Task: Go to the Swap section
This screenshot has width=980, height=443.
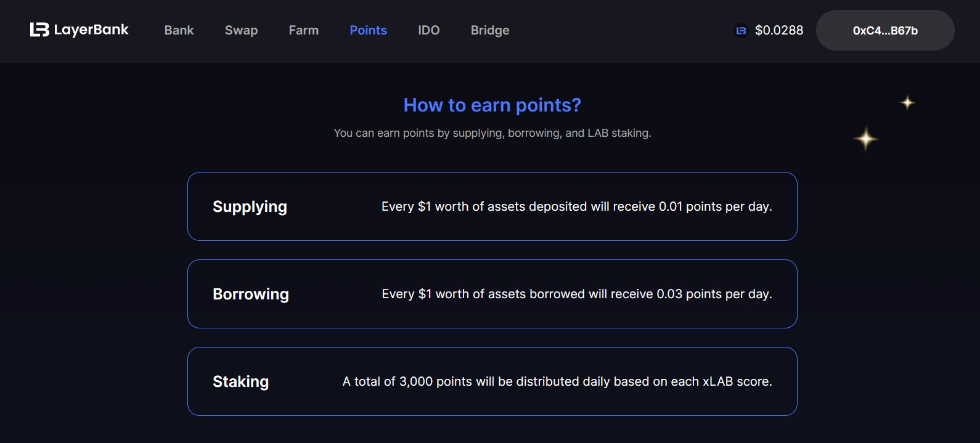Action: coord(241,30)
